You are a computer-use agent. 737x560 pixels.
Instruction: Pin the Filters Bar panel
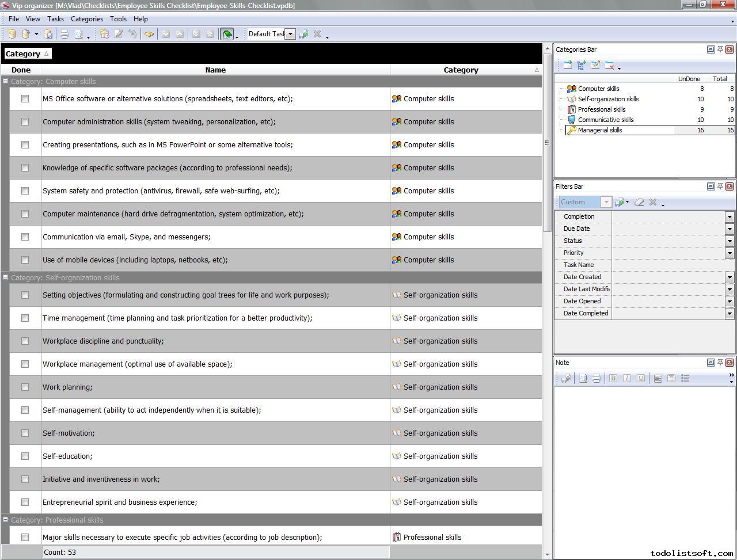(x=720, y=186)
